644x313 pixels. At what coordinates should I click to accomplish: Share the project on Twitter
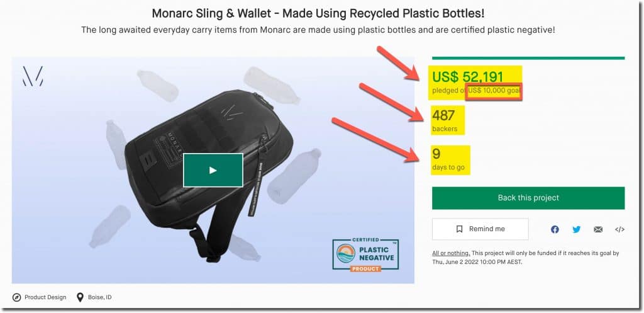576,229
